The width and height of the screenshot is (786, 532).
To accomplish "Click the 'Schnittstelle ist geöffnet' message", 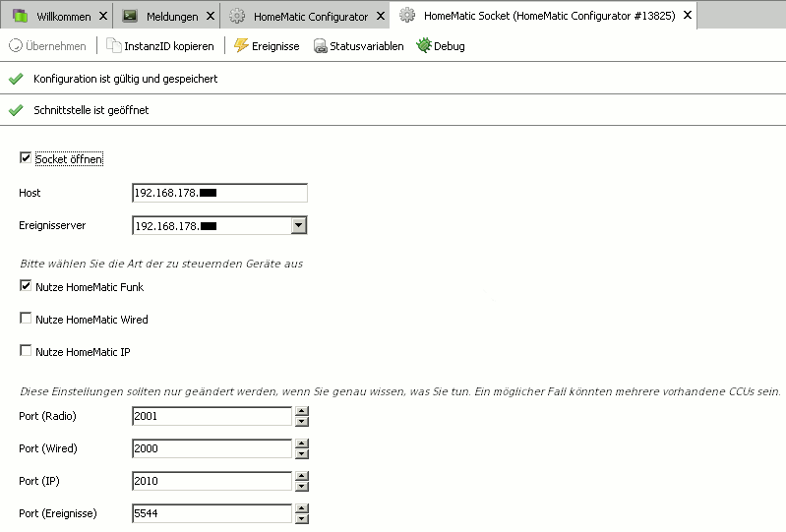I will tap(91, 110).
